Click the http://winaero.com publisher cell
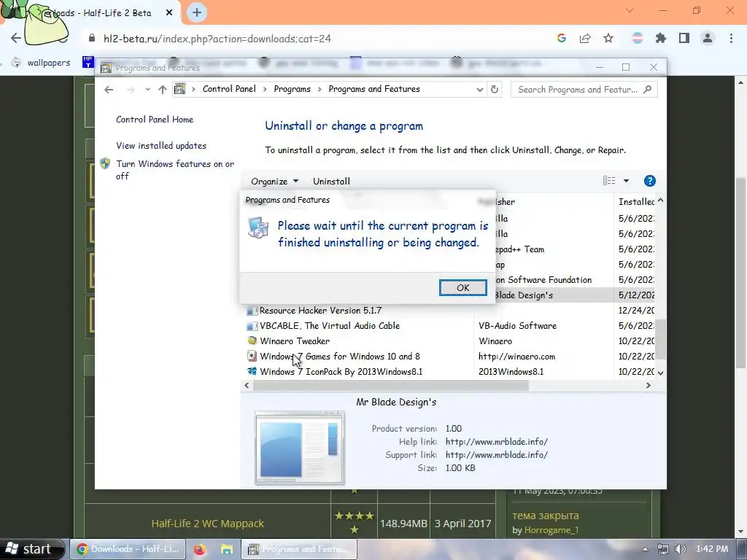The width and height of the screenshot is (747, 560). coord(517,356)
